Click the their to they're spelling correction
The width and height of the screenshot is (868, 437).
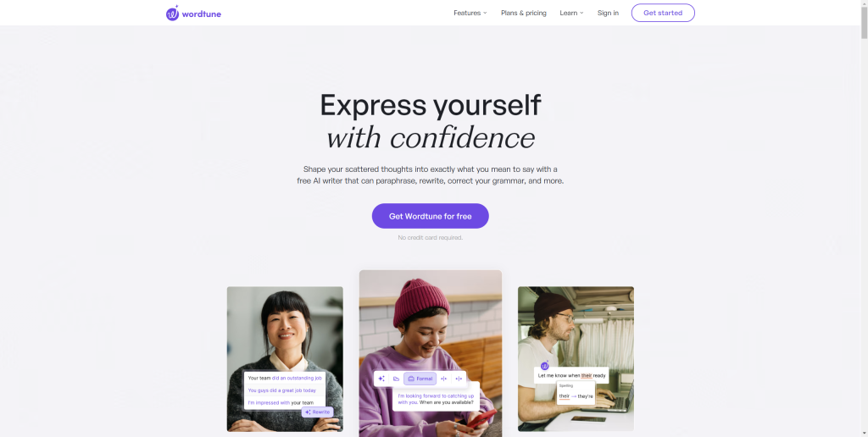576,396
